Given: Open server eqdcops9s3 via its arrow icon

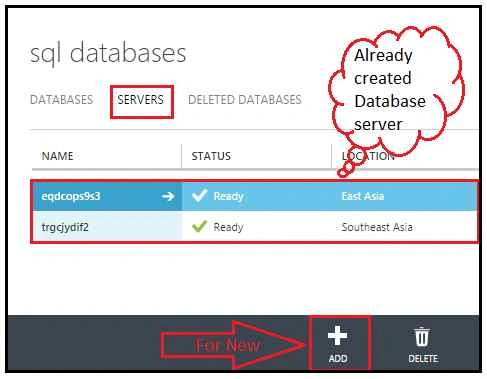Looking at the screenshot, I should tap(168, 196).
